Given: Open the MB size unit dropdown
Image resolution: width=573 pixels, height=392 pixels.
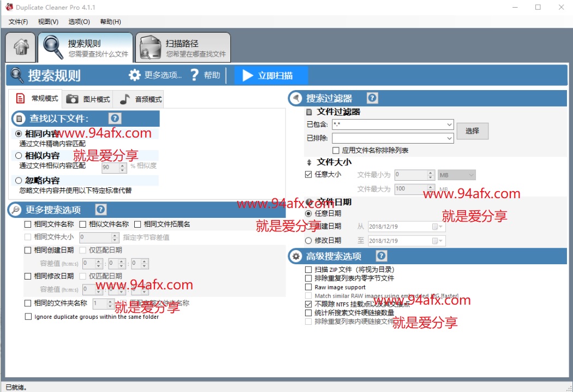Looking at the screenshot, I should click(457, 175).
